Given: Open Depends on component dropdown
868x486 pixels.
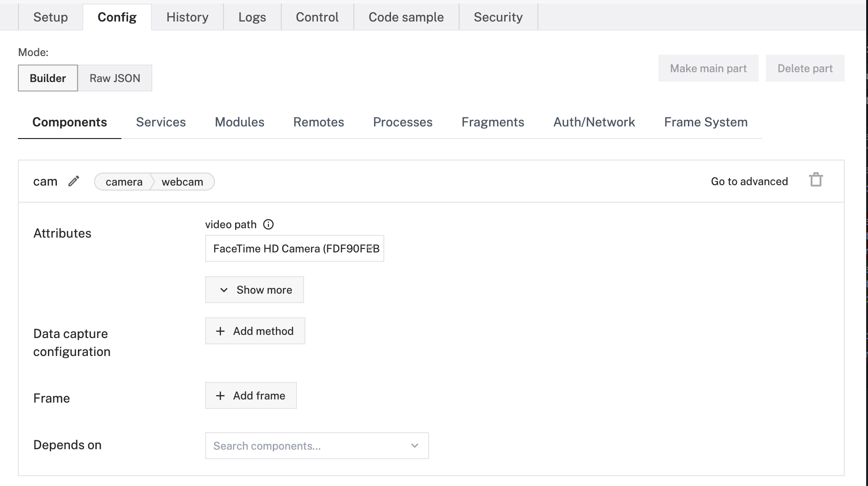Looking at the screenshot, I should tap(317, 446).
